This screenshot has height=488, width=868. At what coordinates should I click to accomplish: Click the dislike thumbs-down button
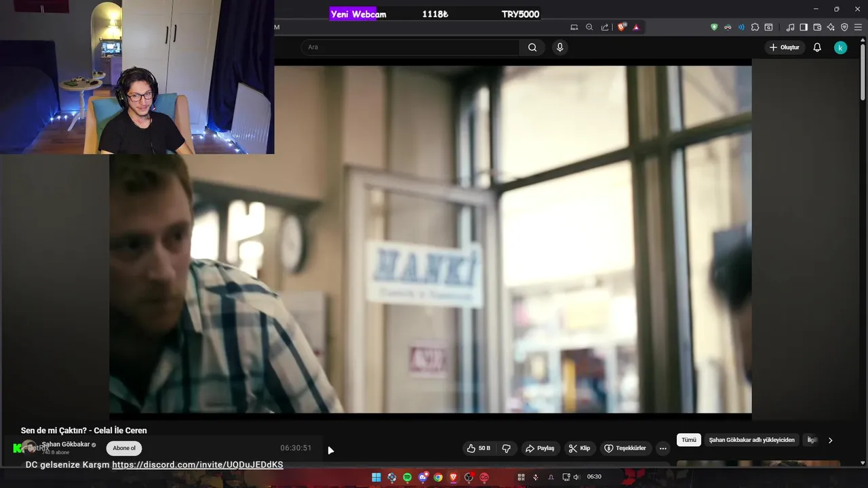click(506, 448)
